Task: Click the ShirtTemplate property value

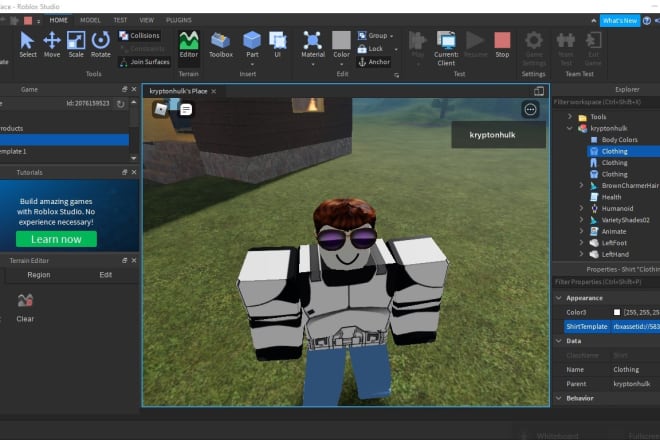Action: click(x=635, y=326)
